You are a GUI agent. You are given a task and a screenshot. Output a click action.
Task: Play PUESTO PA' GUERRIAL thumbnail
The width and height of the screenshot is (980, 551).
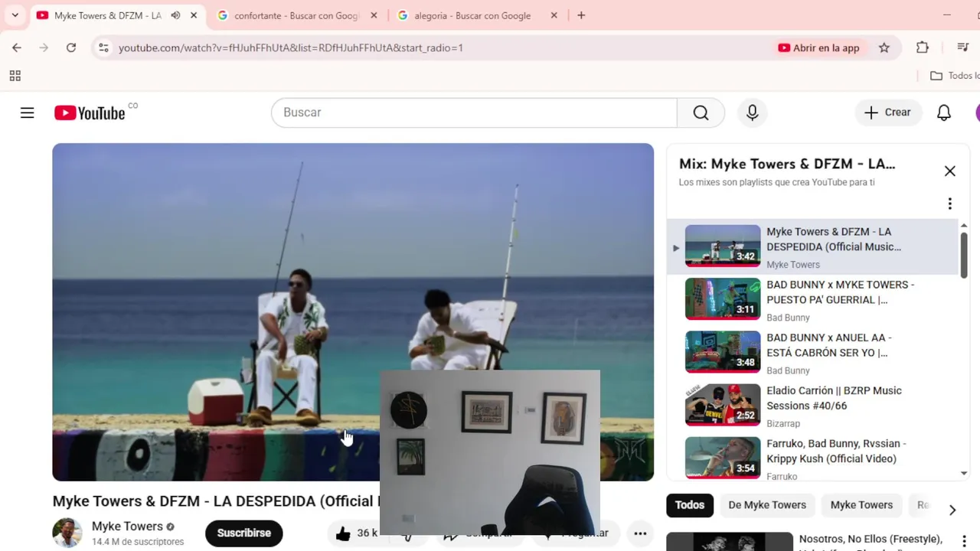pos(723,298)
